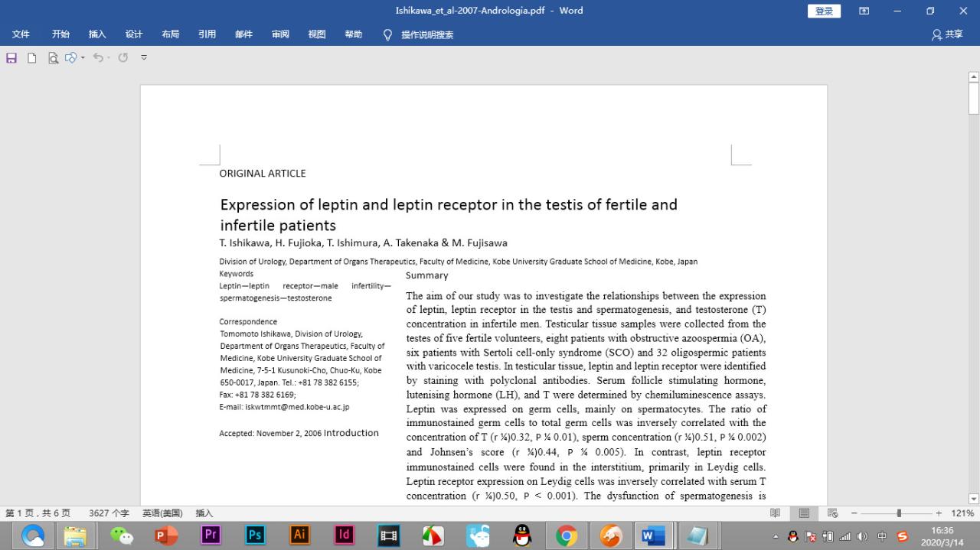Viewport: 980px width, 550px height.
Task: Open Print Preview from quick access toolbar
Action: [53, 58]
